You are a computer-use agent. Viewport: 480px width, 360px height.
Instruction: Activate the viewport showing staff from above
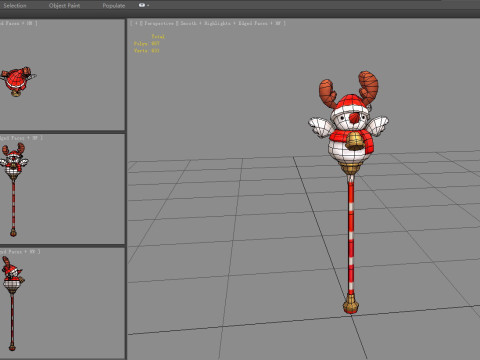pyautogui.click(x=62, y=74)
